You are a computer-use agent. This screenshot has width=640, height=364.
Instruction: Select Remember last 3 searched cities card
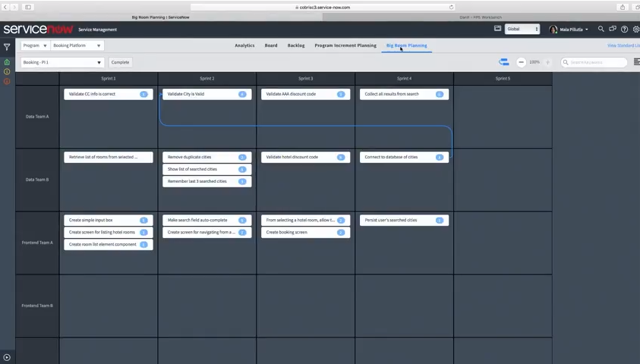[207, 181]
